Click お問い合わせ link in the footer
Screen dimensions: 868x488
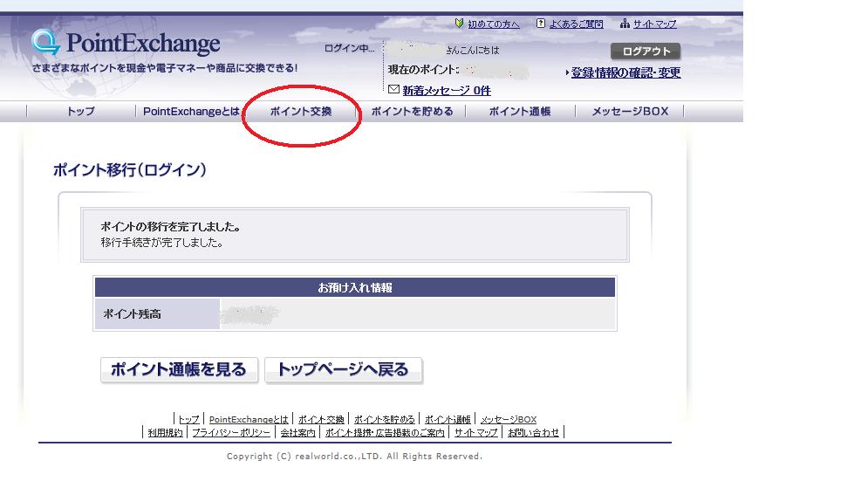(x=533, y=433)
